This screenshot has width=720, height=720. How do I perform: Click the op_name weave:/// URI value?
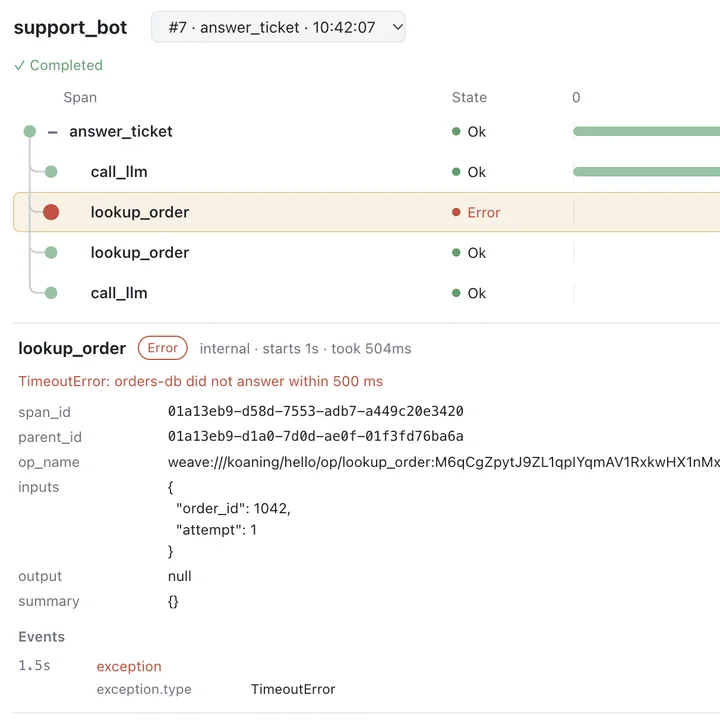[444, 462]
